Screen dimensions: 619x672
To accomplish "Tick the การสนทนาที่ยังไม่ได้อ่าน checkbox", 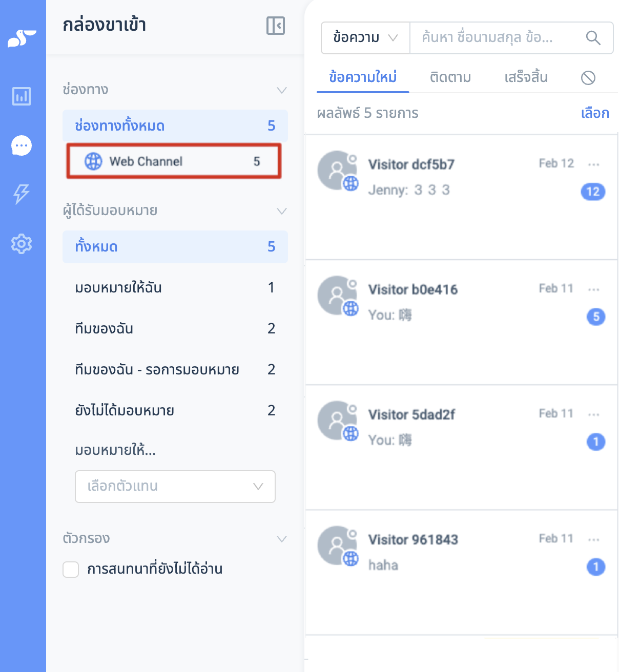I will (71, 570).
